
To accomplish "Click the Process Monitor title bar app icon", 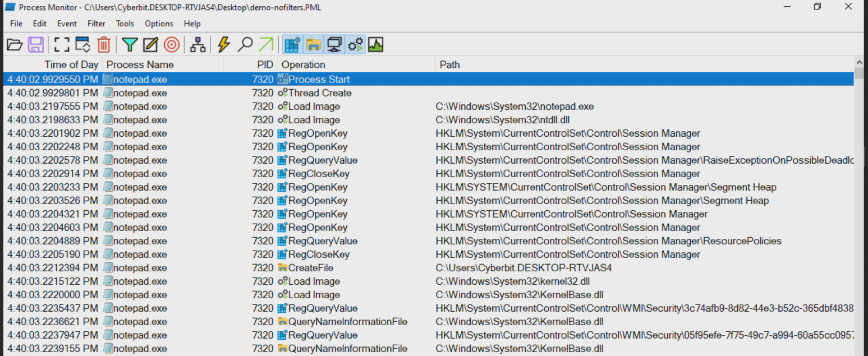I will pyautogui.click(x=10, y=7).
